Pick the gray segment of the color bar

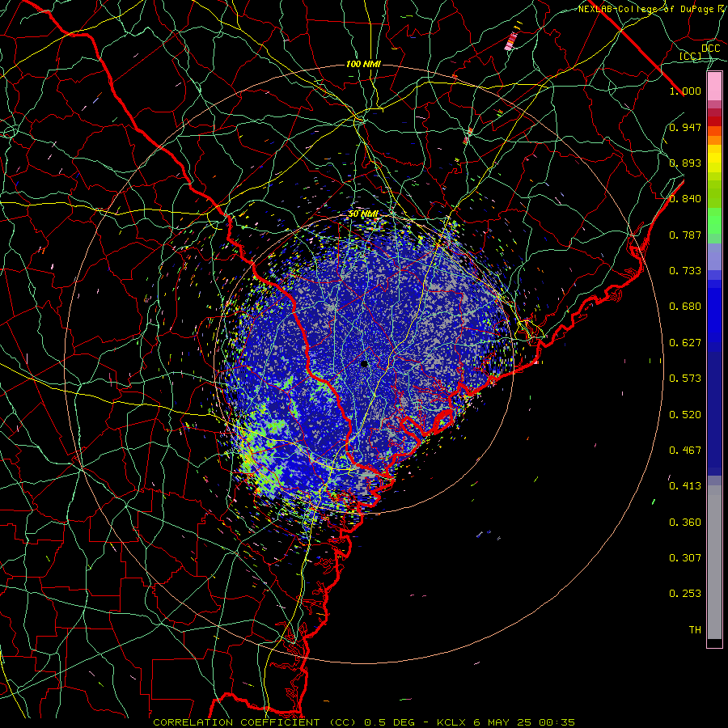[714, 562]
